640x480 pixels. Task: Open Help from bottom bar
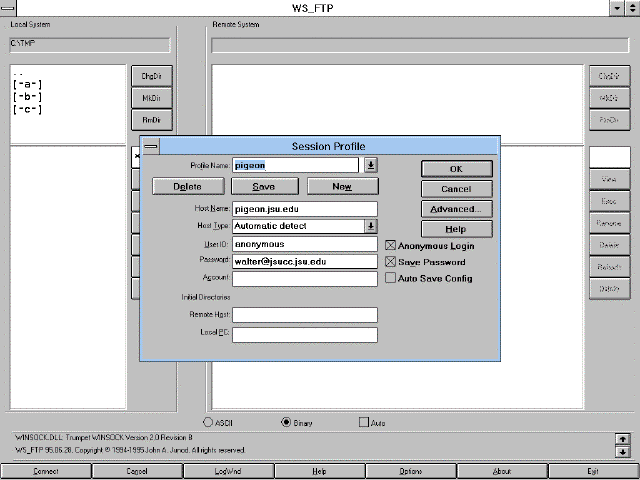pyautogui.click(x=319, y=471)
